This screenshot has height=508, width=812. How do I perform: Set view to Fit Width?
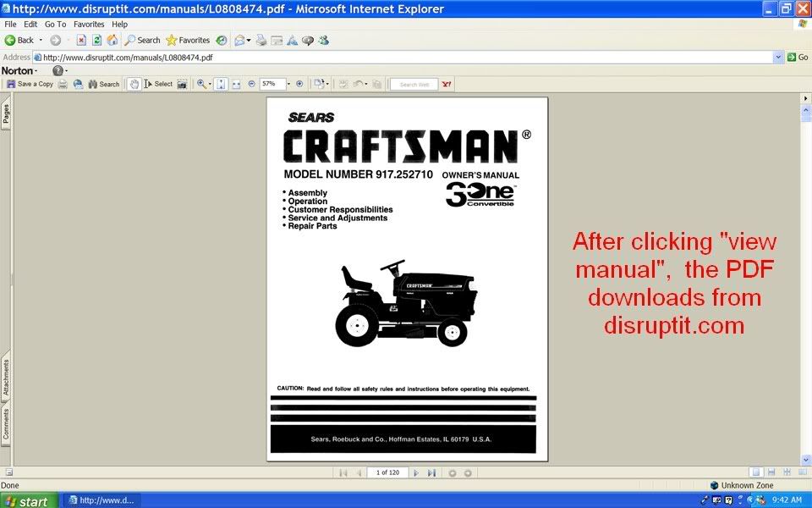[236, 84]
